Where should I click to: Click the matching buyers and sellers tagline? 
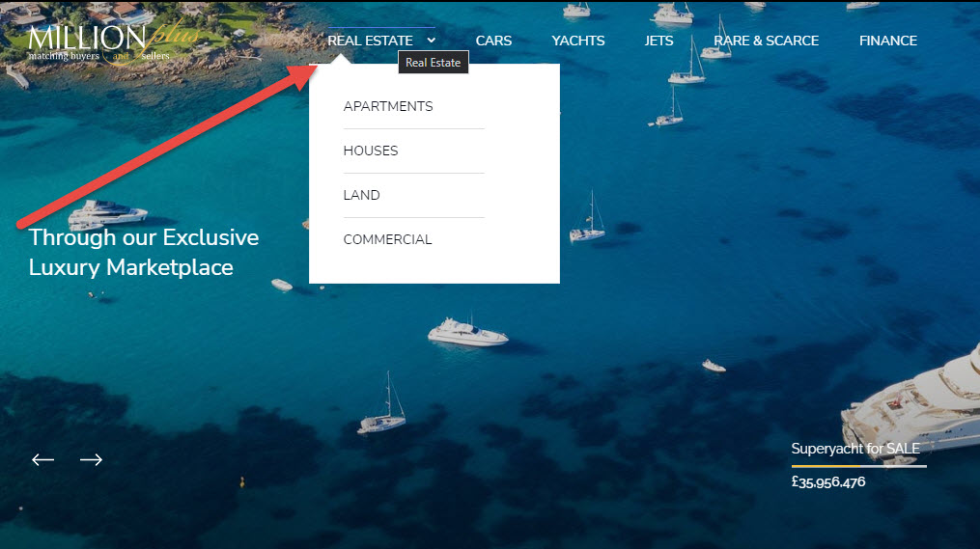[98, 56]
